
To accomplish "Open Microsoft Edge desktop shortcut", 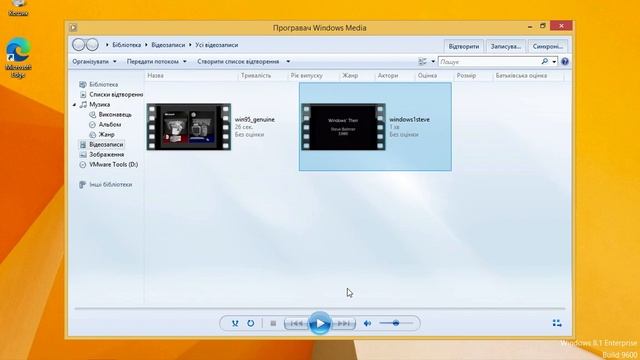I will tap(18, 58).
